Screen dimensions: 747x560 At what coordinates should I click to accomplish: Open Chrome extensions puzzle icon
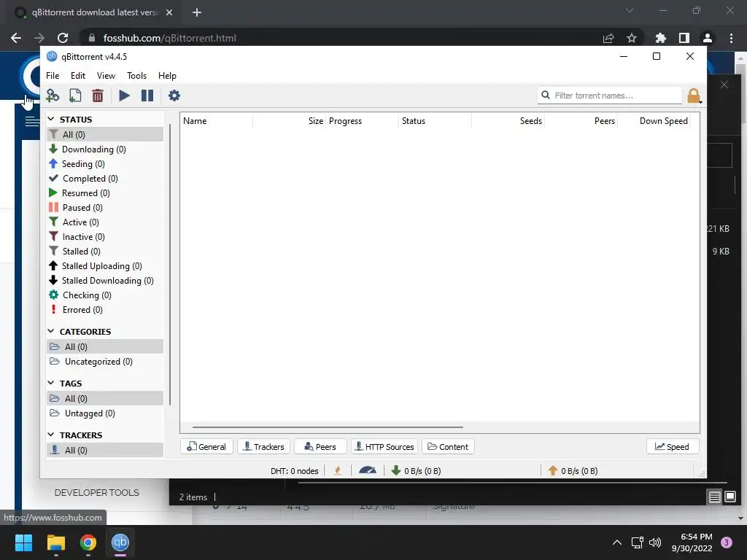point(660,38)
